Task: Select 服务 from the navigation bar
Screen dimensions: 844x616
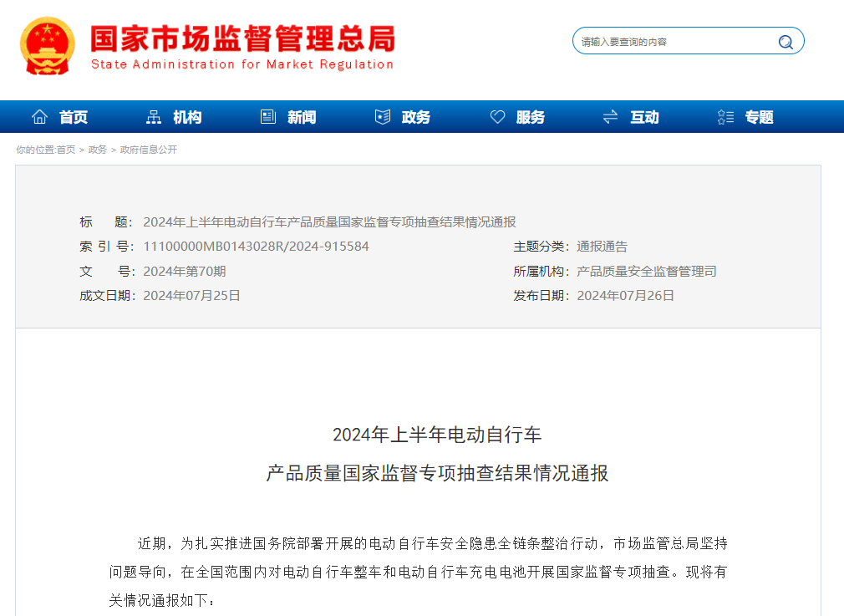Action: pyautogui.click(x=529, y=117)
